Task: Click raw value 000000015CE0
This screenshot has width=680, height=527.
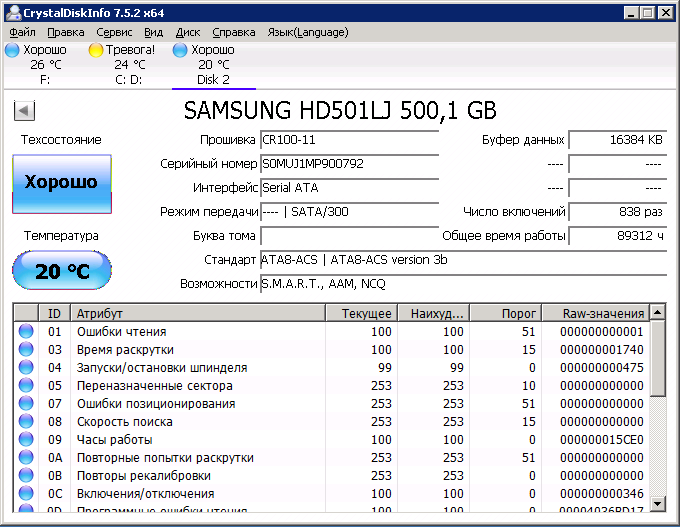Action: [x=602, y=440]
